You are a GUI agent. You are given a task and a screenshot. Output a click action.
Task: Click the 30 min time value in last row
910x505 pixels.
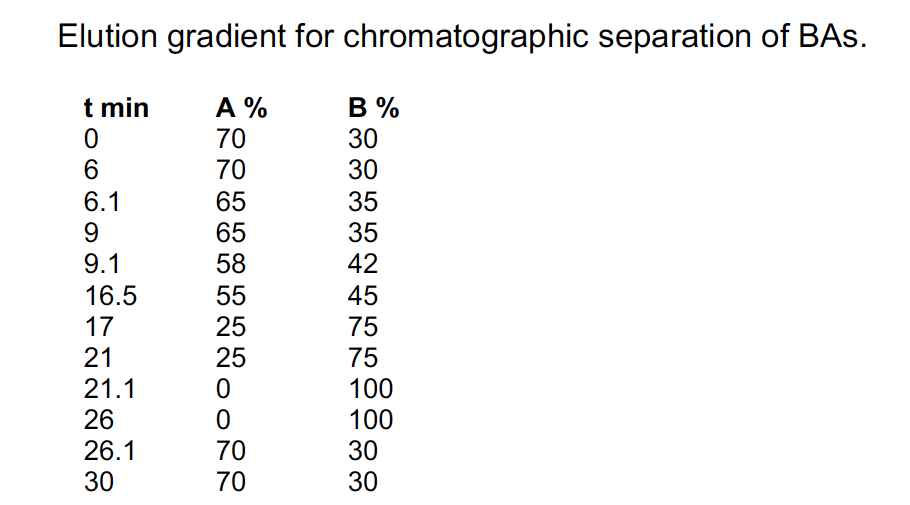(99, 482)
